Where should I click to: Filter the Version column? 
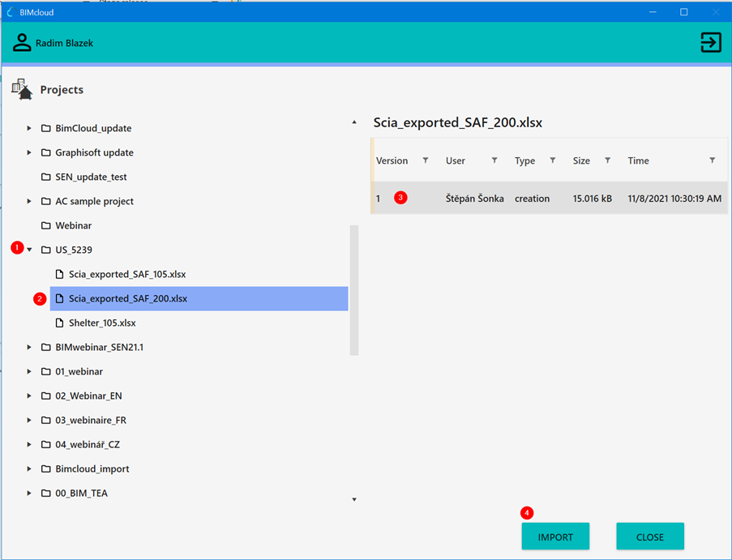(x=426, y=160)
